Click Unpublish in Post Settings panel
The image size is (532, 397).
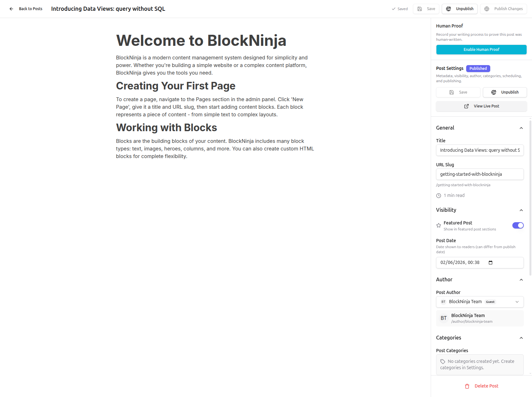tap(505, 92)
